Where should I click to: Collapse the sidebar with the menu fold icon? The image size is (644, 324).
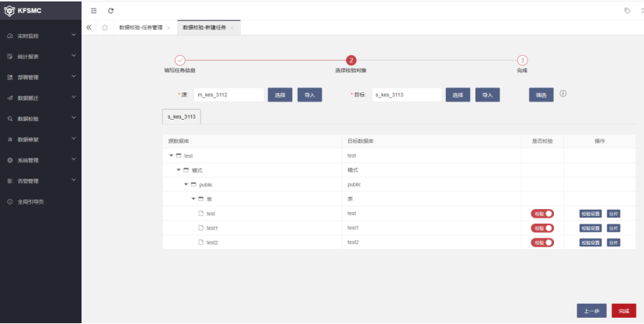pos(94,11)
